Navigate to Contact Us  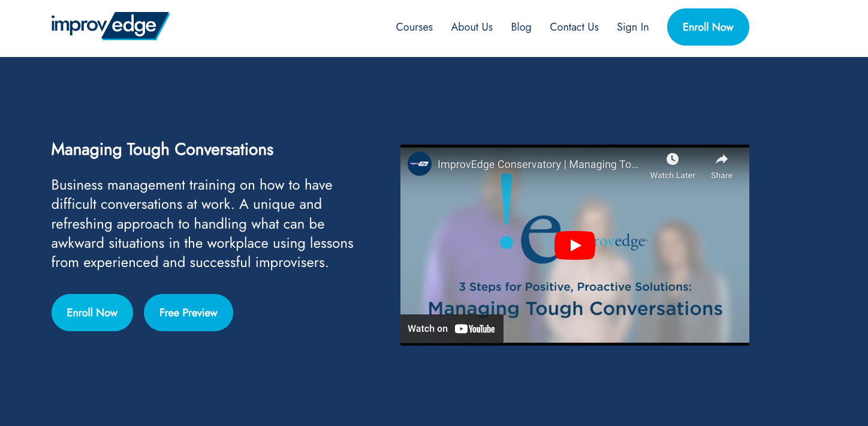click(574, 27)
